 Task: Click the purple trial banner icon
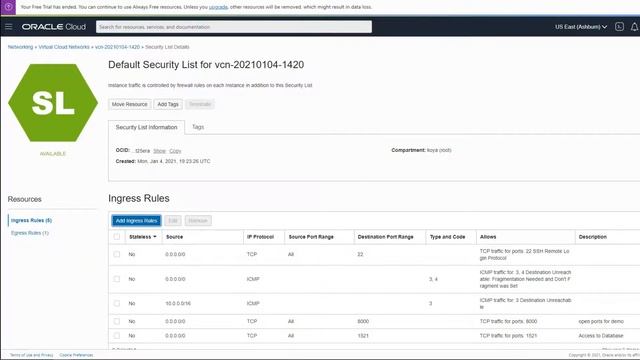pyautogui.click(x=8, y=7)
